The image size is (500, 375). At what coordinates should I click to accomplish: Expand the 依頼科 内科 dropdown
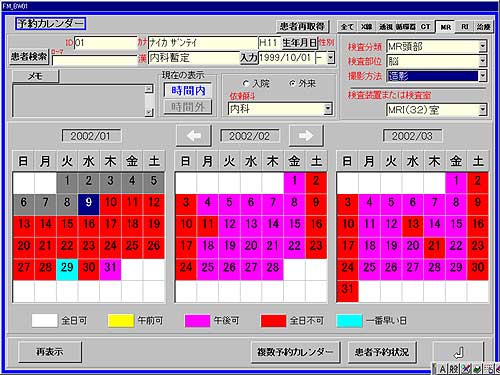coord(328,109)
